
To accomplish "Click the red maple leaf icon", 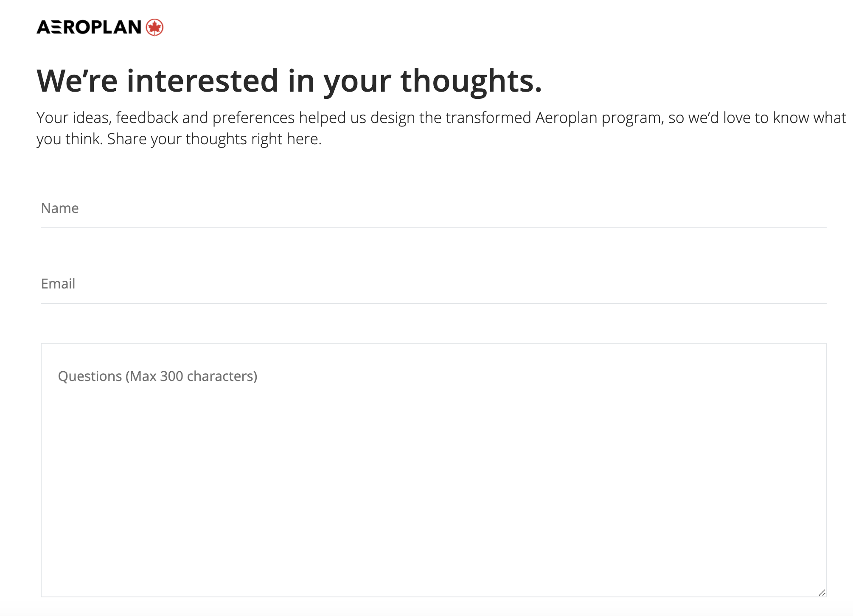I will 154,28.
